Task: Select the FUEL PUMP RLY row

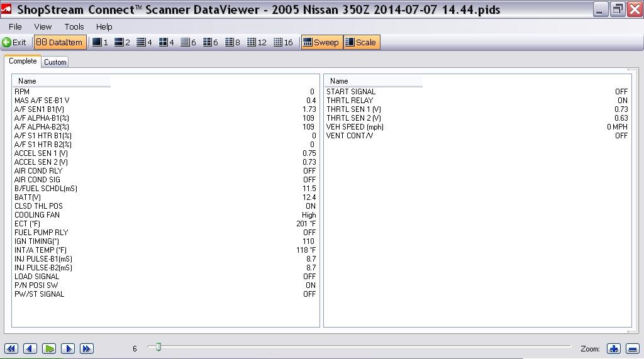Action: 165,233
